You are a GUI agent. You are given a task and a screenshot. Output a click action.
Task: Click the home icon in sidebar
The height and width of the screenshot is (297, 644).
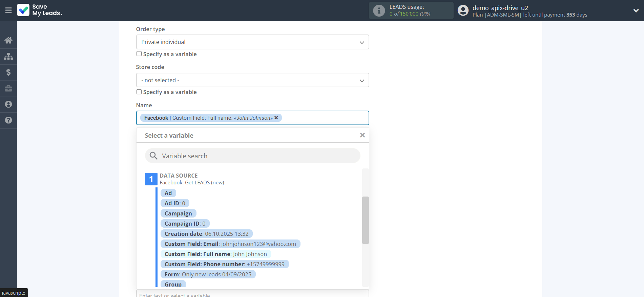pos(8,40)
